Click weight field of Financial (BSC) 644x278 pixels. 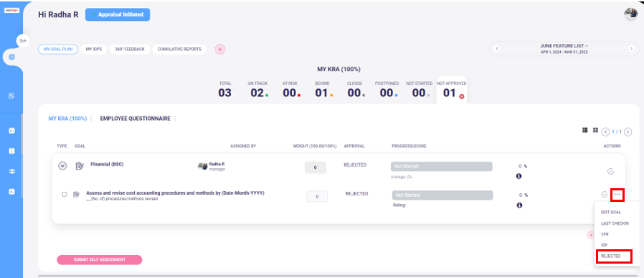point(316,167)
